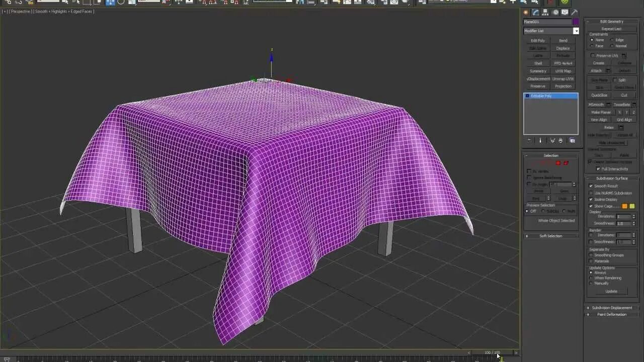The width and height of the screenshot is (644, 362).
Task: Expand Editable Poly stack entry plus
Action: [527, 96]
